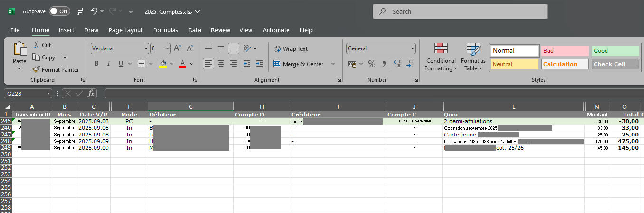Click the Increase Font Size icon
This screenshot has height=213, width=644.
[177, 48]
